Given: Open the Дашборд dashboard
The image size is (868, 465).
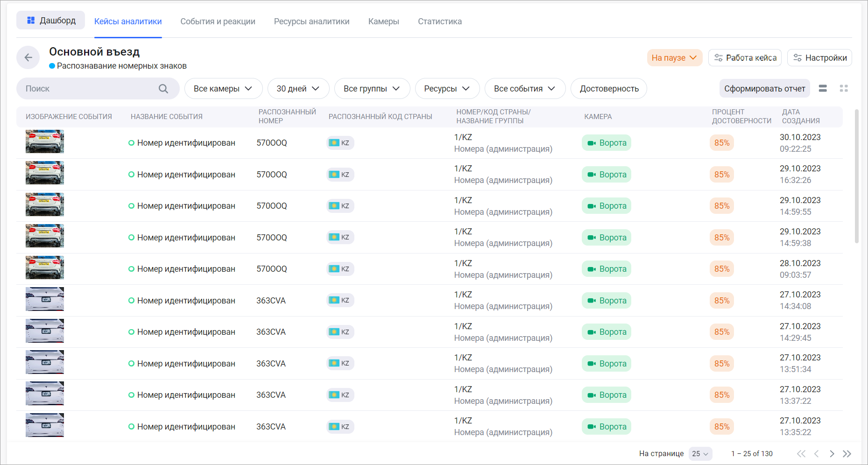Looking at the screenshot, I should pyautogui.click(x=51, y=21).
